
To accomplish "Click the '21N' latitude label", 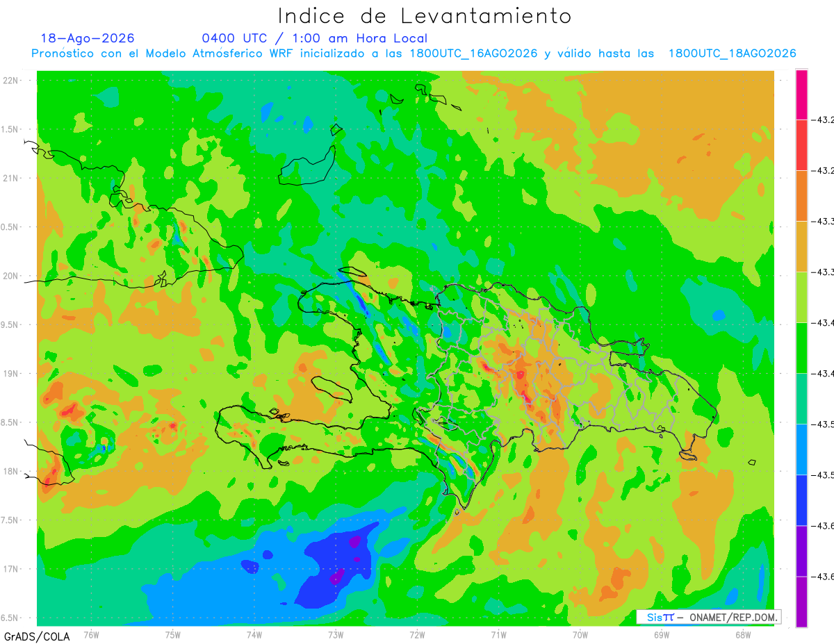I will (x=12, y=179).
